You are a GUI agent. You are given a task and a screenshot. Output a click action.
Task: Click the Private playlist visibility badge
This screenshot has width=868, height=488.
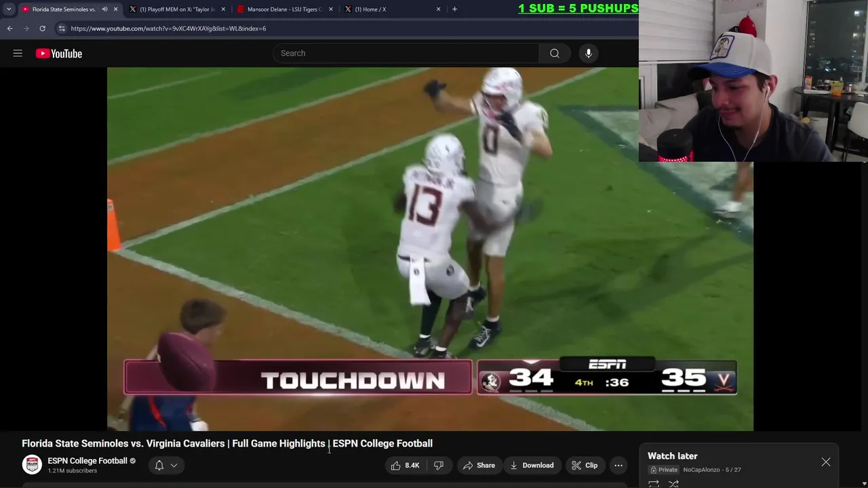664,470
